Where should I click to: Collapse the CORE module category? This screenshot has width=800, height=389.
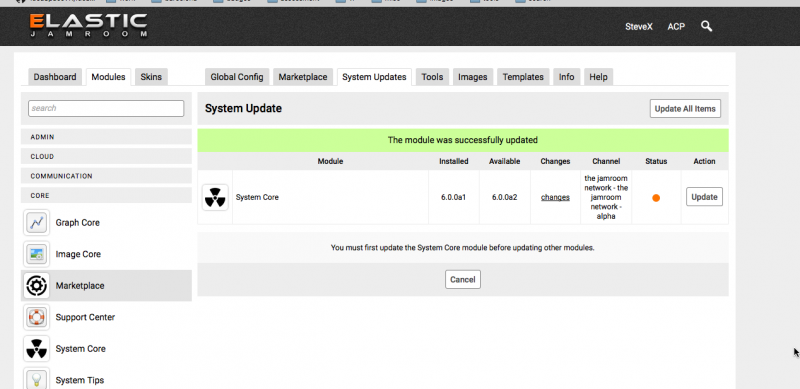click(106, 196)
